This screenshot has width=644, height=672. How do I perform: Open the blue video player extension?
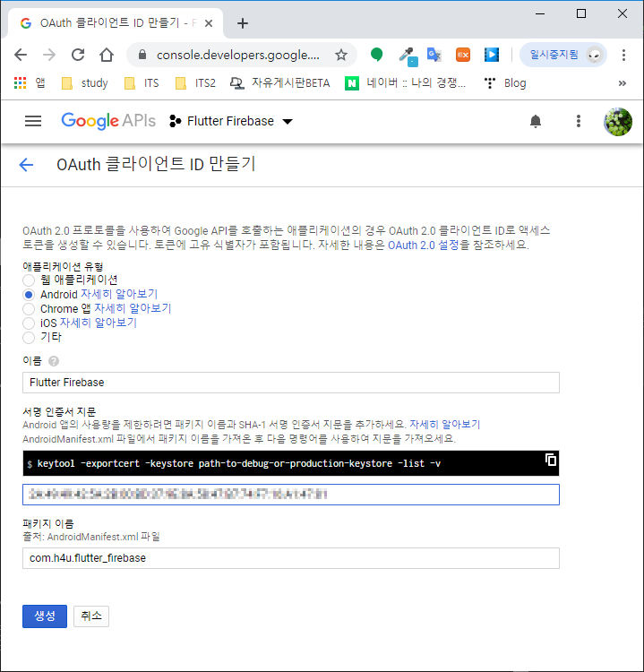492,55
